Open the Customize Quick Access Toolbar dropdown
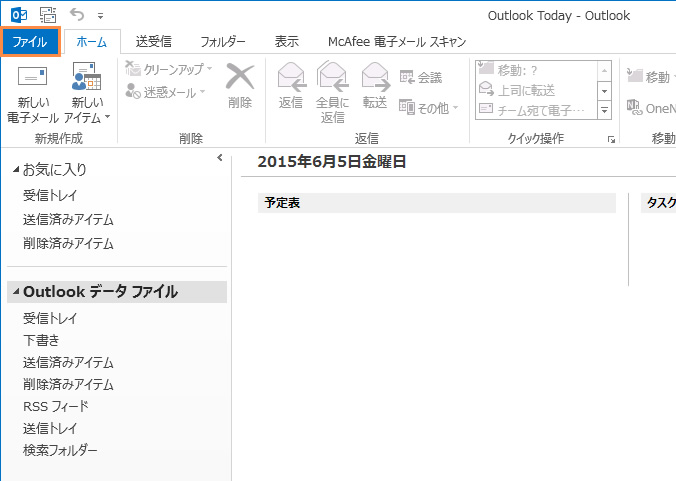676x481 pixels. 100,16
